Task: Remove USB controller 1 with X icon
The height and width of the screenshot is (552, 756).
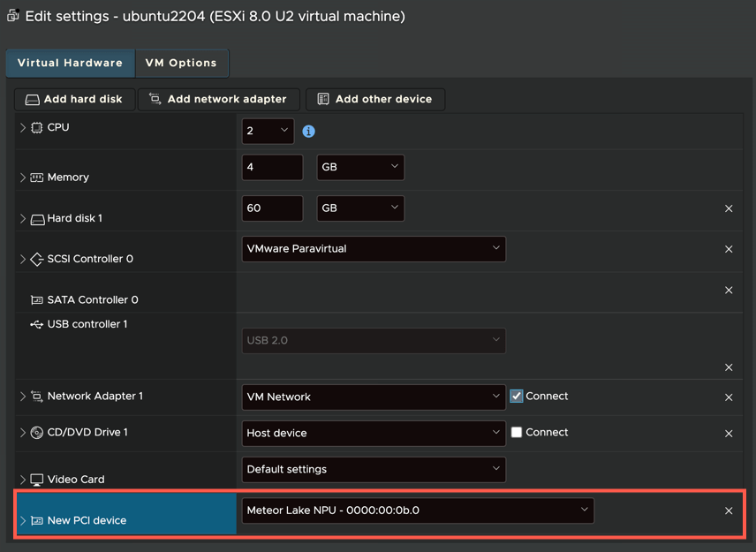Action: pyautogui.click(x=729, y=367)
